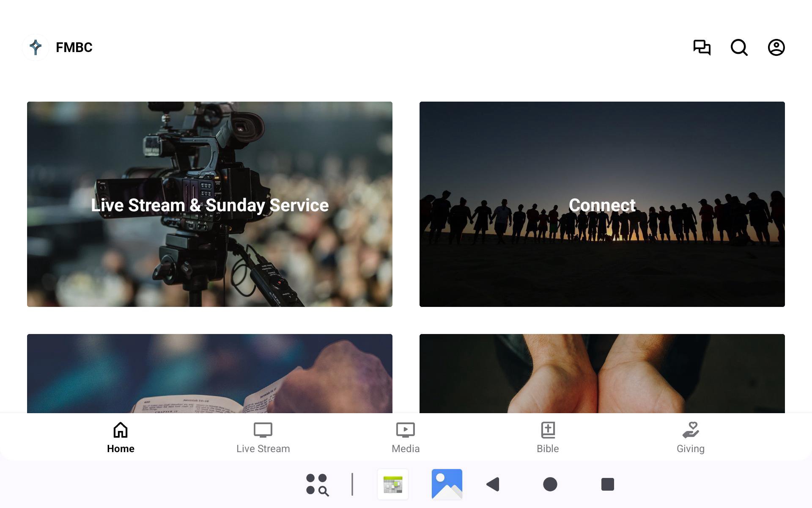Image resolution: width=812 pixels, height=508 pixels.
Task: Switch to the Media tab label
Action: pyautogui.click(x=405, y=449)
